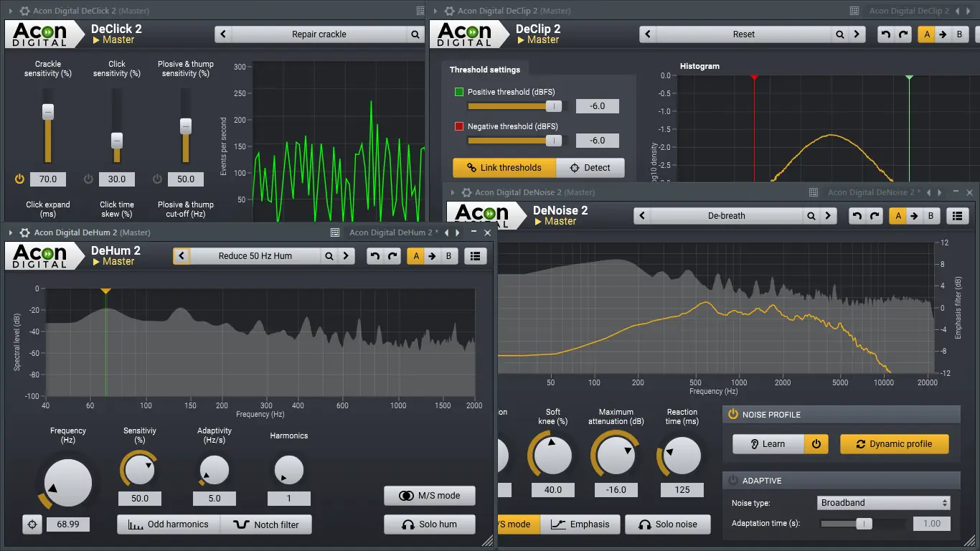Click the Adaptation time slider handle

864,524
